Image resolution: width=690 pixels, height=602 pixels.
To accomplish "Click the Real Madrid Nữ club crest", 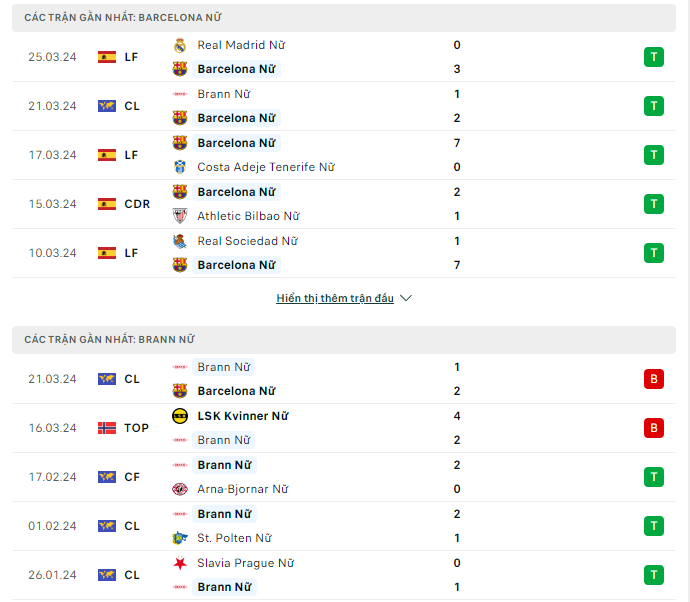I will pyautogui.click(x=180, y=45).
